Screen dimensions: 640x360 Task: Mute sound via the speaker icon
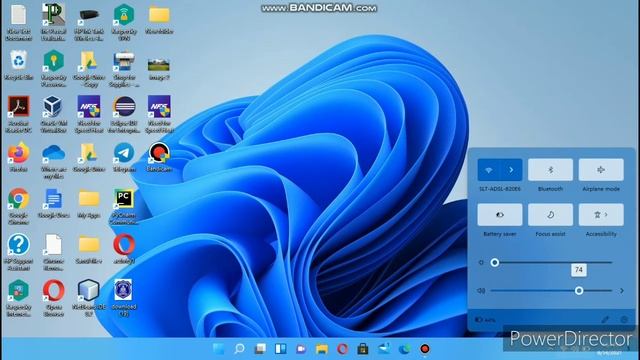coord(481,291)
